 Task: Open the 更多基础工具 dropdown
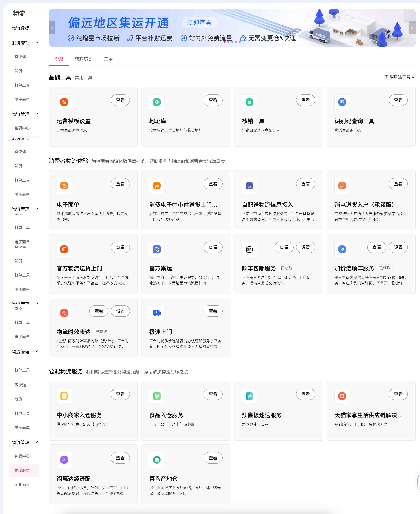pyautogui.click(x=399, y=77)
